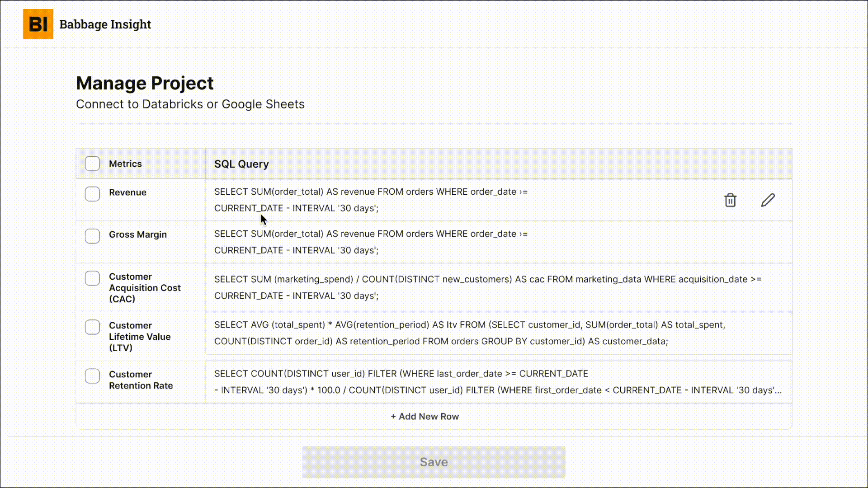Click inside the Revenue SQL query cell

point(371,200)
